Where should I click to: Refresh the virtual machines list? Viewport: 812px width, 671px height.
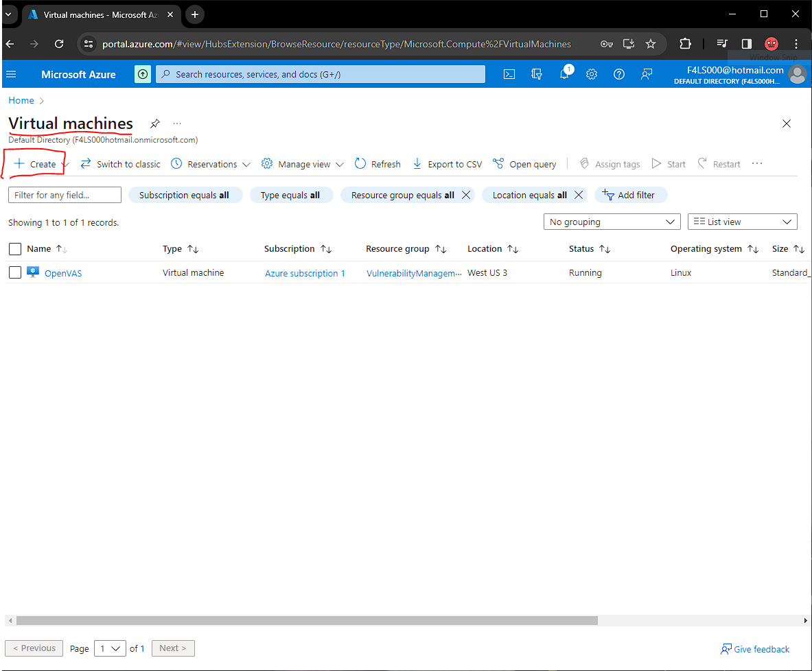[378, 164]
